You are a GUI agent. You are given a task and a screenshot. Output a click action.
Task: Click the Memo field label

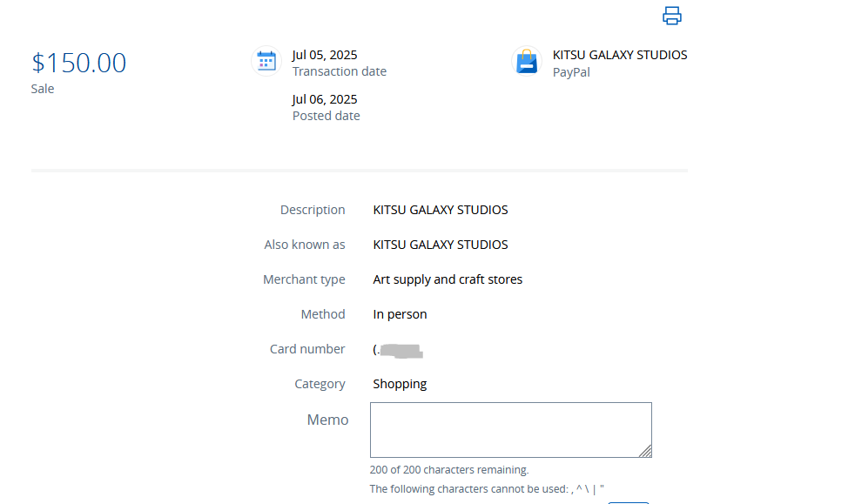click(x=327, y=420)
